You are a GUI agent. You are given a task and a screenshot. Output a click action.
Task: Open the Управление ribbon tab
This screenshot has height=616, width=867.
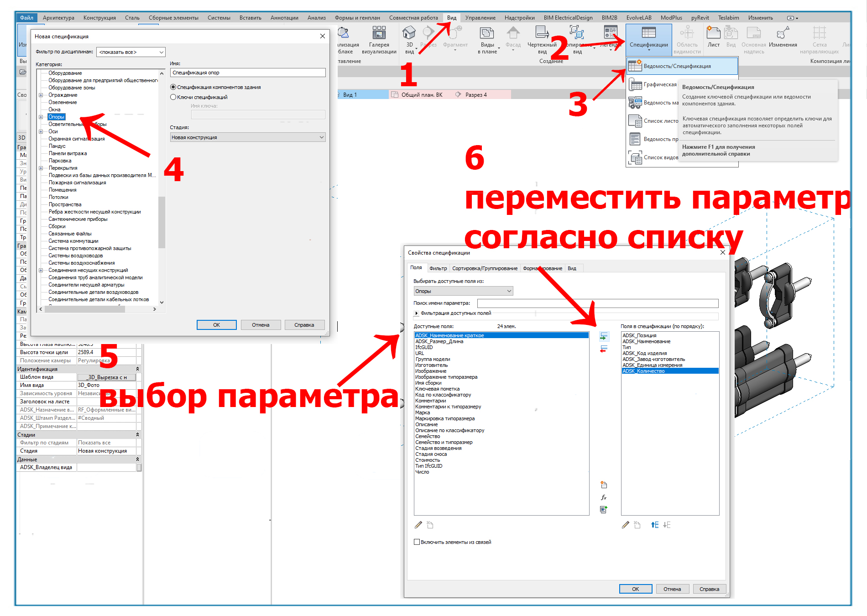[480, 18]
